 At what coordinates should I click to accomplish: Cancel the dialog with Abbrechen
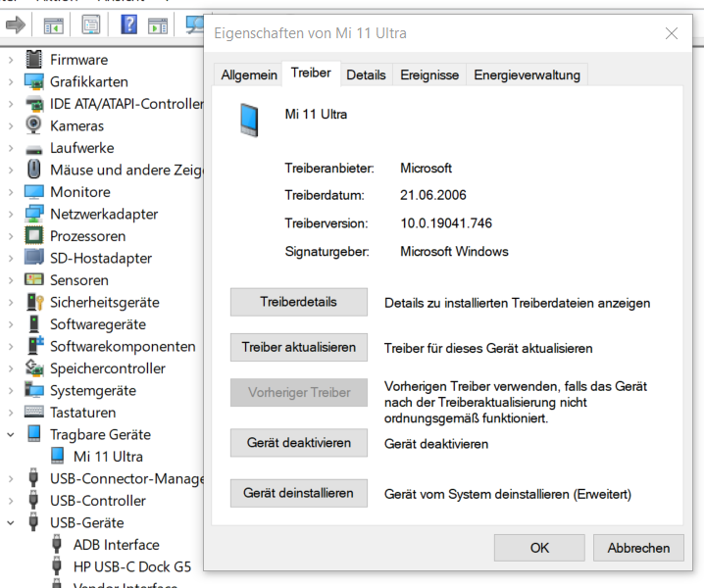[x=638, y=548]
